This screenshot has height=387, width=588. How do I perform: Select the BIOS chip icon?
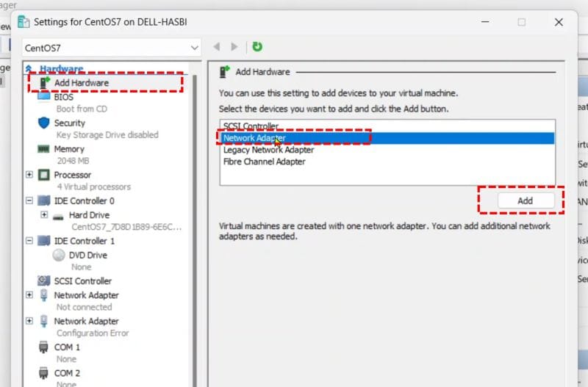(43, 97)
